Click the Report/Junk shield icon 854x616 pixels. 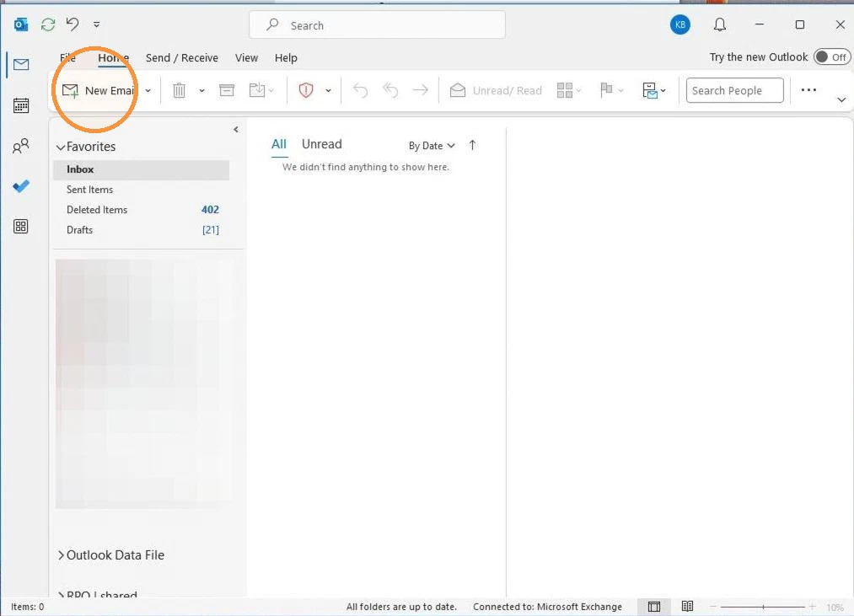point(306,90)
